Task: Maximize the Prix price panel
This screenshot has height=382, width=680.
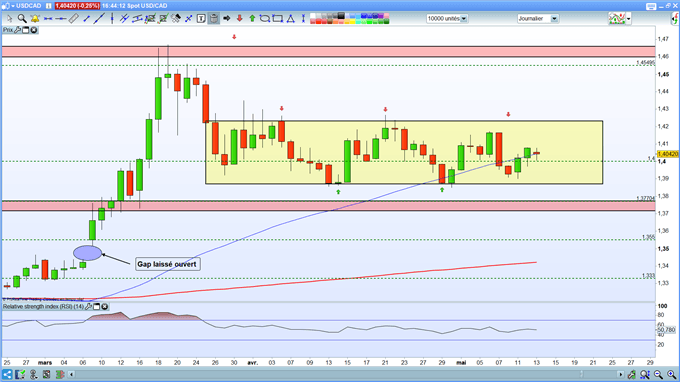Action: (x=26, y=30)
